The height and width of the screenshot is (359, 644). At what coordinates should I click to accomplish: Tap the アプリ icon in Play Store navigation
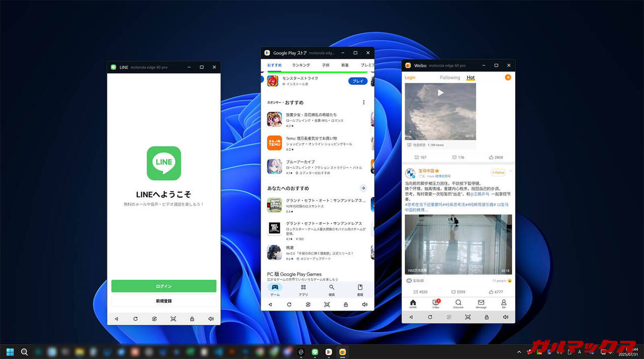point(303,290)
